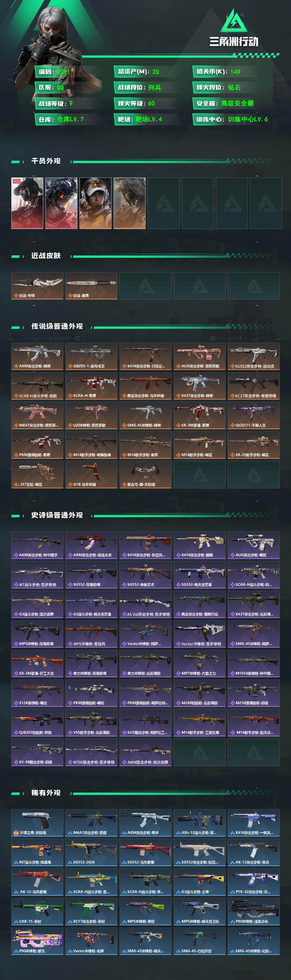Select the .357左轮 revolver skin
This screenshot has width=291, height=980.
pos(37,475)
